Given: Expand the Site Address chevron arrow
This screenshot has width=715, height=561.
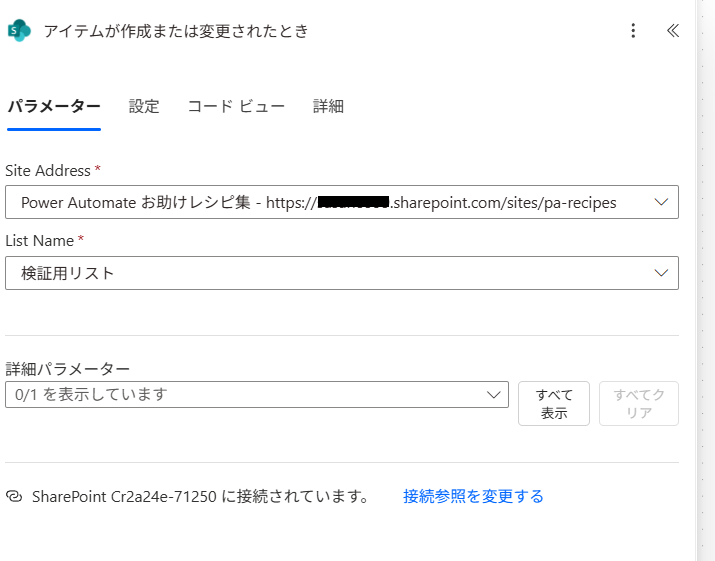Looking at the screenshot, I should tap(661, 202).
